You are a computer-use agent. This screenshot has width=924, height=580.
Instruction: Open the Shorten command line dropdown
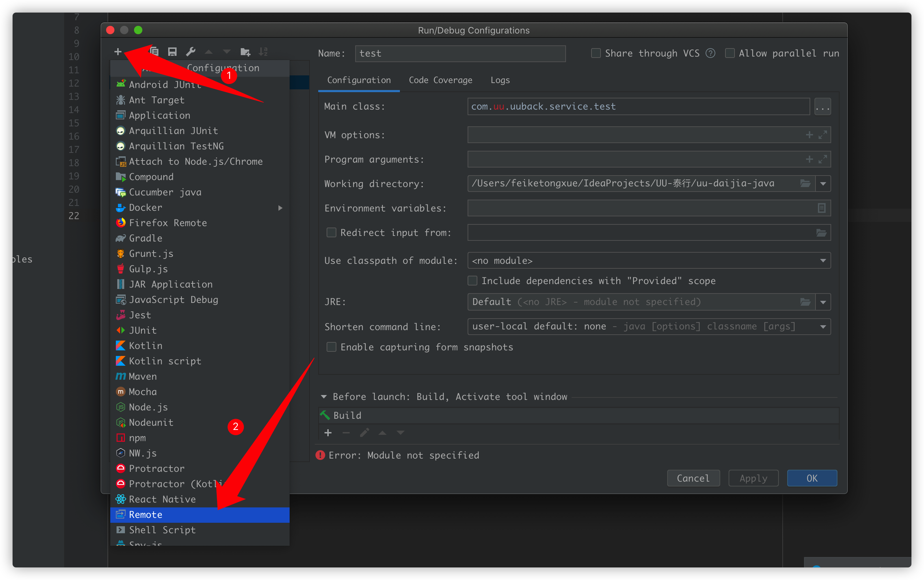pos(823,326)
